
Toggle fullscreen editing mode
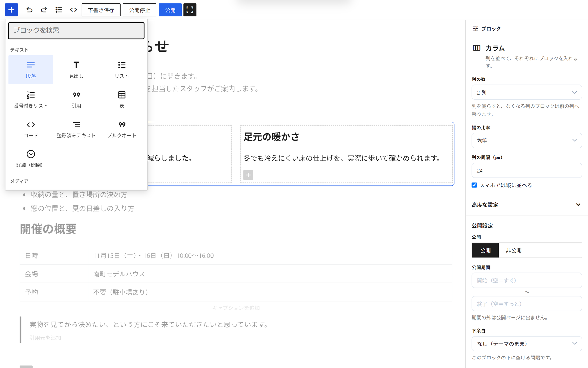[190, 10]
